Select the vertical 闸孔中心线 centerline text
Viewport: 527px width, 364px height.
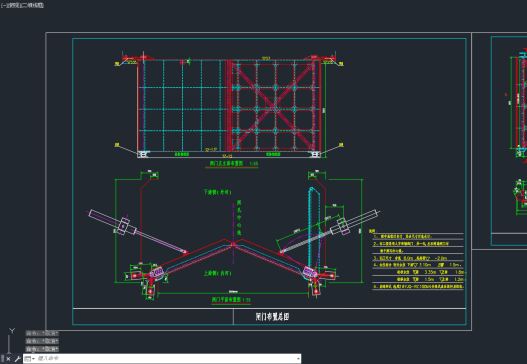(239, 217)
